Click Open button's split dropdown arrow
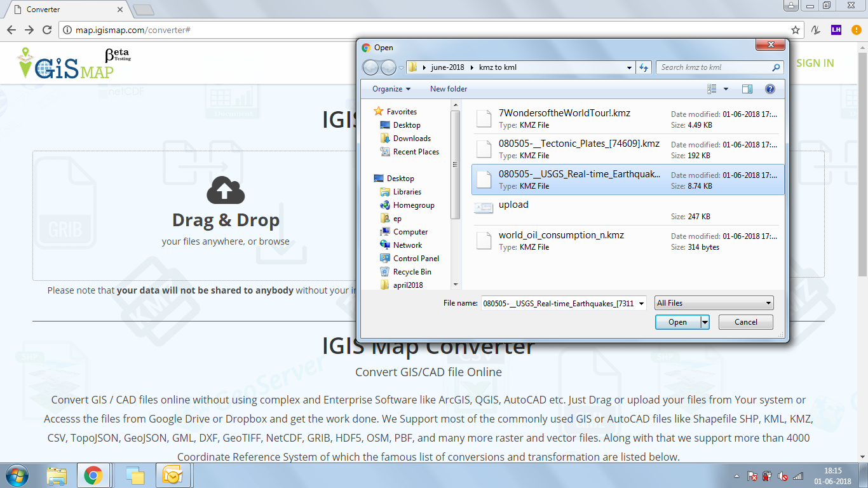The height and width of the screenshot is (488, 868). pos(705,322)
